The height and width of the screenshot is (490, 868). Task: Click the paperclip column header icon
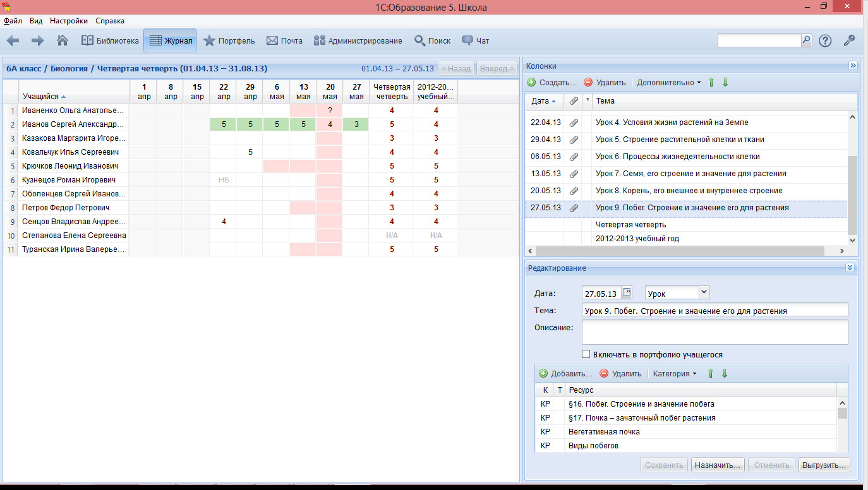pyautogui.click(x=574, y=100)
